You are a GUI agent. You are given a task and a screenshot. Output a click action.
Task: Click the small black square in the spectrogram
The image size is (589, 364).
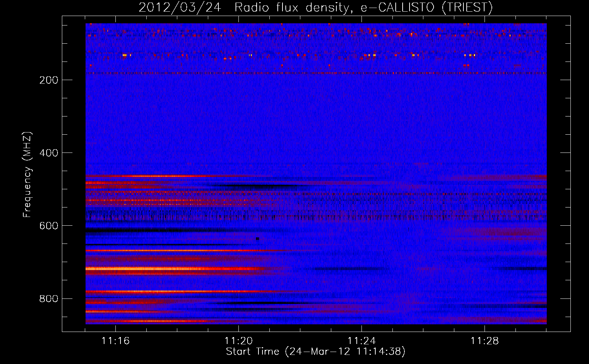pyautogui.click(x=257, y=239)
